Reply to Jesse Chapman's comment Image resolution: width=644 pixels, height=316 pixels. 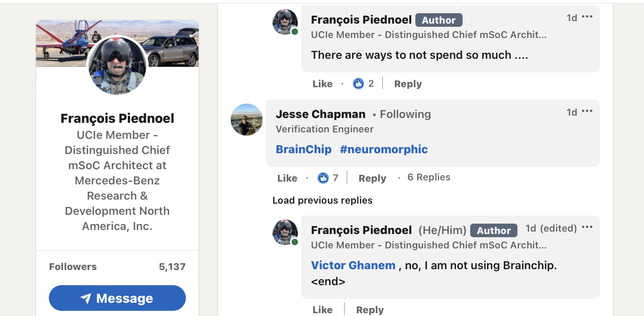coord(372,178)
